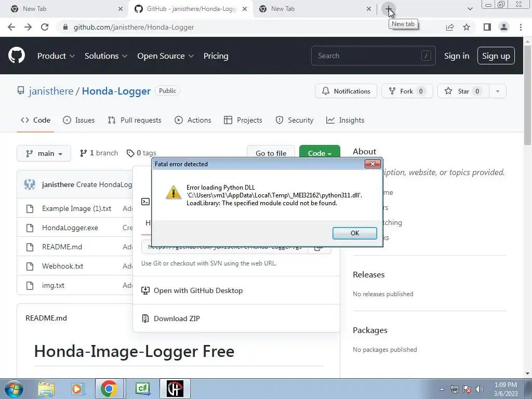Click the GitHub Desktop icon
This screenshot has width=532, height=399.
(145, 290)
